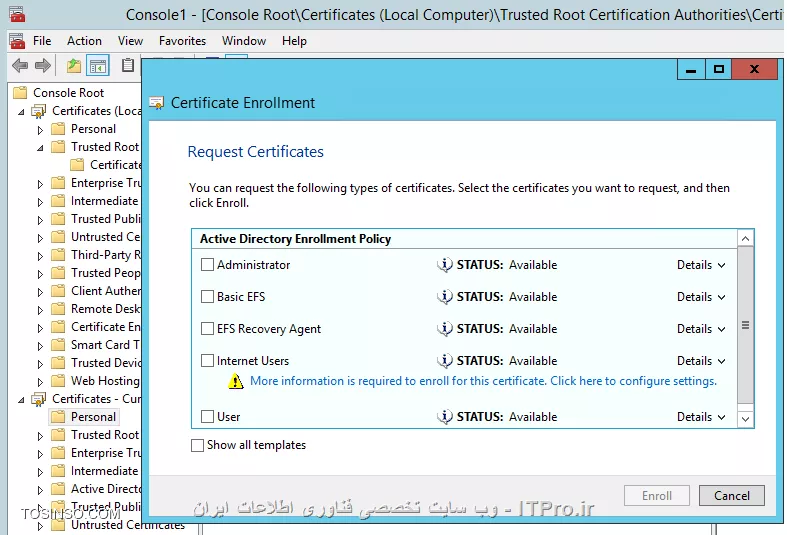
Task: Click Certificates (Local Computer) snap-in icon
Action: pyautogui.click(x=39, y=111)
